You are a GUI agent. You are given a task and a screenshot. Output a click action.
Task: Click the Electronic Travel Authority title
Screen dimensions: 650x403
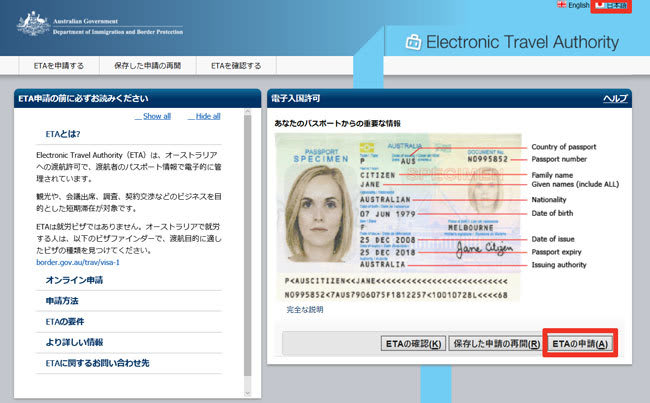coord(522,42)
